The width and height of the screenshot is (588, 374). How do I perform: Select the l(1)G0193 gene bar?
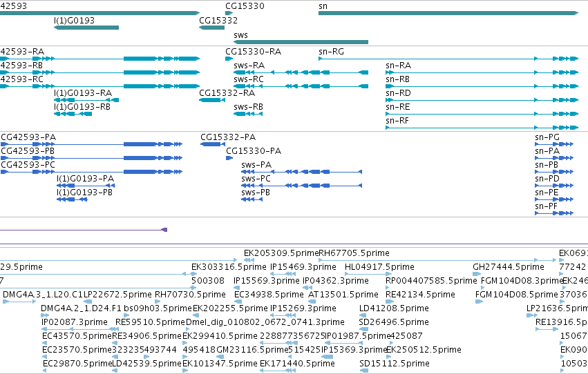point(86,28)
